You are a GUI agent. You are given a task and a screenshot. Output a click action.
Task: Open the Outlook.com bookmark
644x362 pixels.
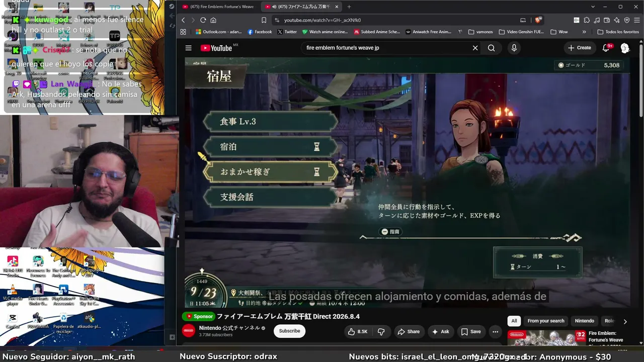pos(219,32)
